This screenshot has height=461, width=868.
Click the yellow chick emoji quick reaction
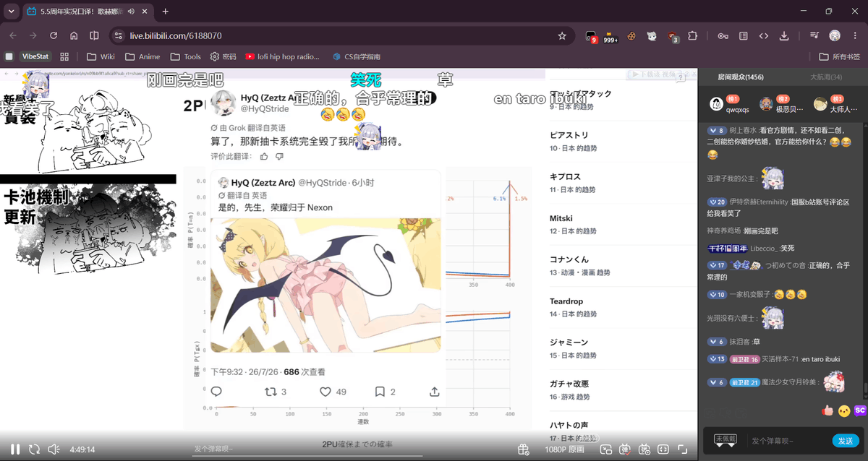(x=843, y=410)
